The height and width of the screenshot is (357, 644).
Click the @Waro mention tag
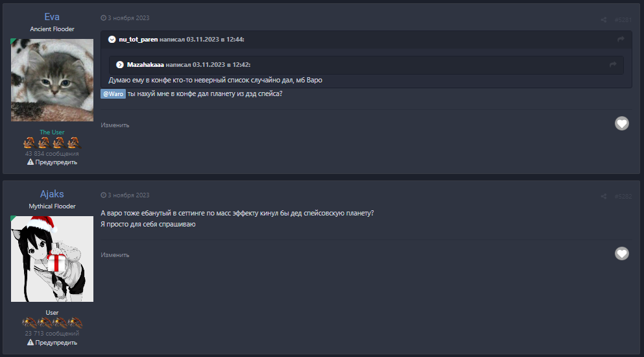click(113, 94)
